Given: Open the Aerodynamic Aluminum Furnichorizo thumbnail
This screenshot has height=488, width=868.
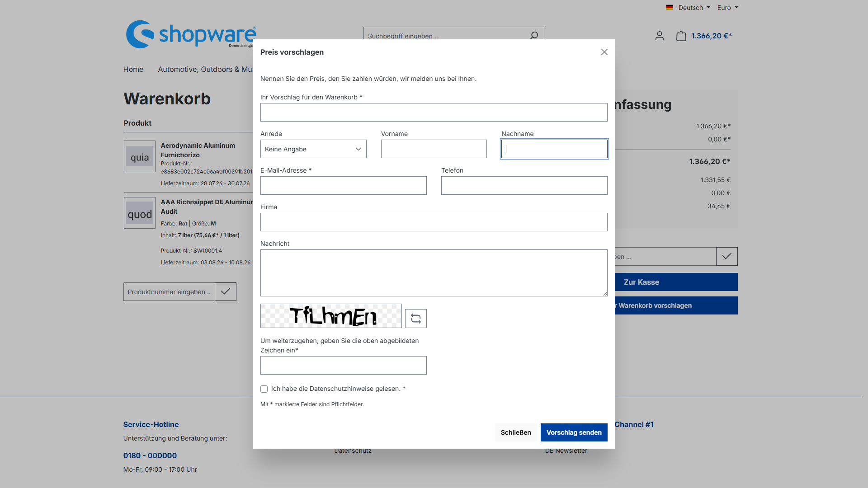Looking at the screenshot, I should [140, 156].
